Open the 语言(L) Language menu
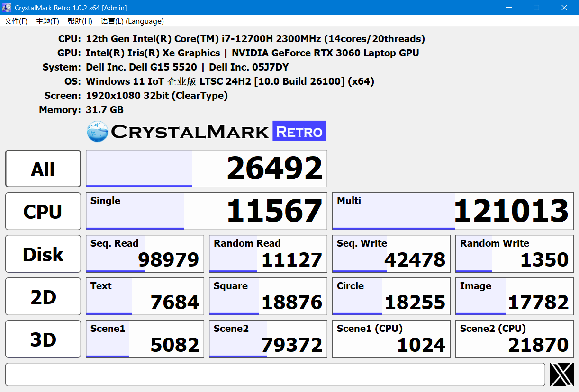 tap(132, 21)
